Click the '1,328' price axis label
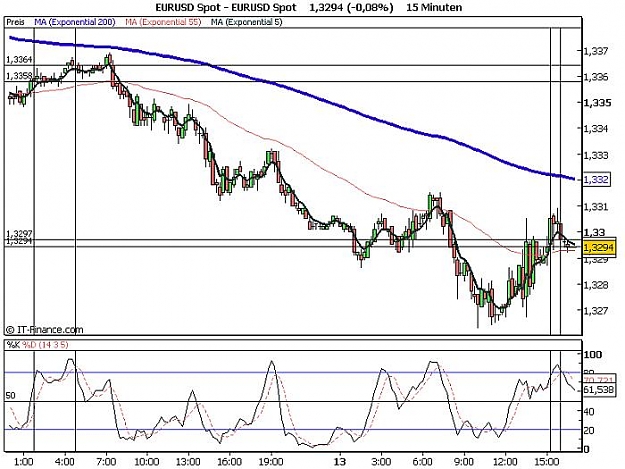Viewport: 625px width, 469px height. click(x=596, y=285)
